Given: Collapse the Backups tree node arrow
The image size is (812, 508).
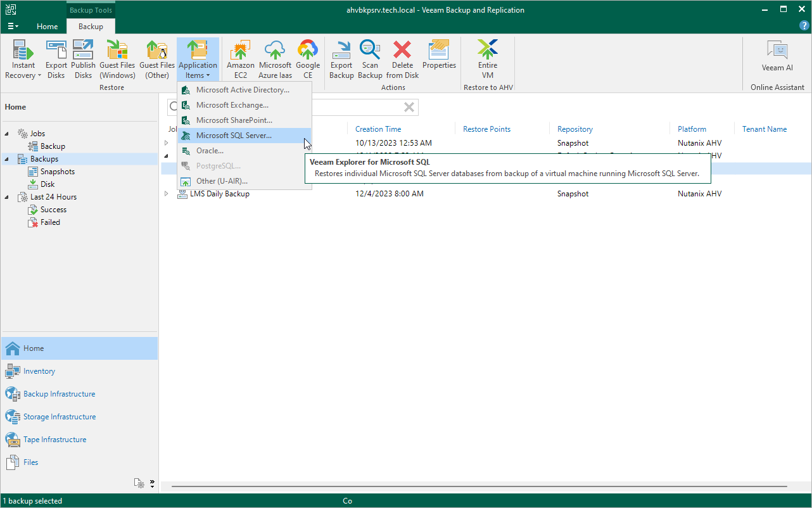Looking at the screenshot, I should (7, 159).
